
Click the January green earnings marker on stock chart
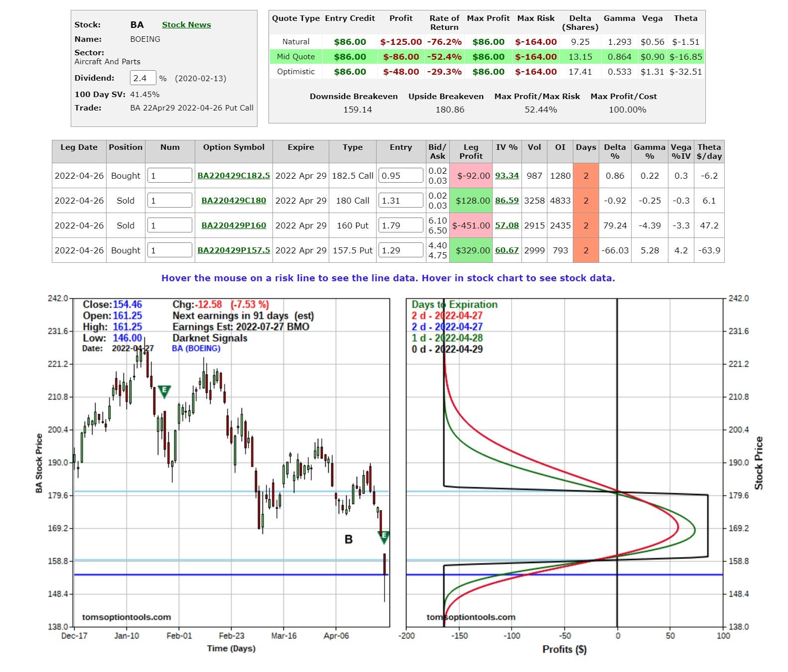pos(164,391)
